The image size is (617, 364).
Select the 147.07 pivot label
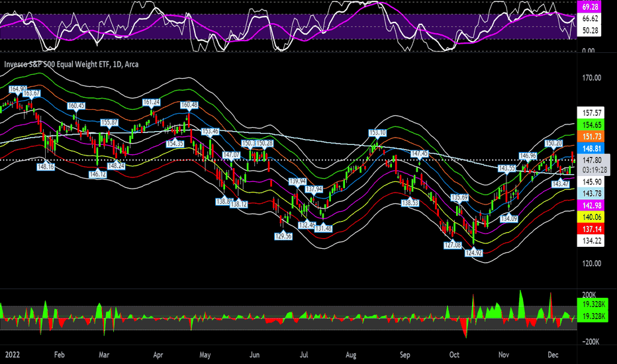[x=232, y=155]
